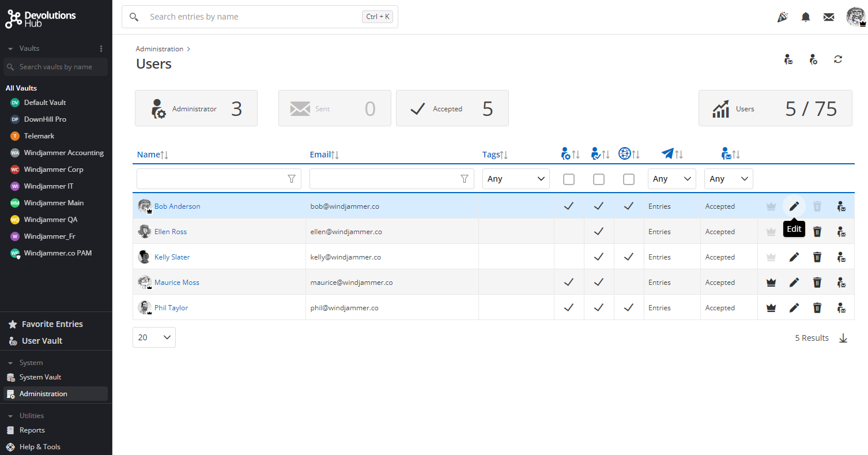868x455 pixels.
Task: Edit Maurice Moss's user account
Action: click(794, 283)
